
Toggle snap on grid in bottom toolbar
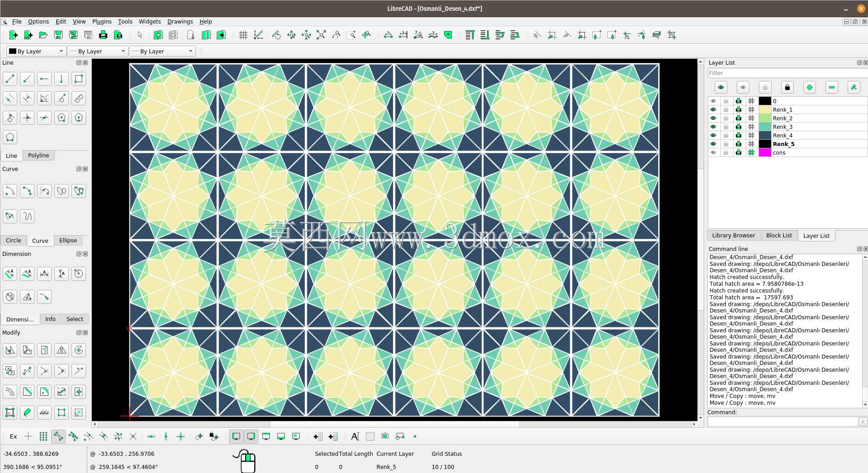point(43,436)
